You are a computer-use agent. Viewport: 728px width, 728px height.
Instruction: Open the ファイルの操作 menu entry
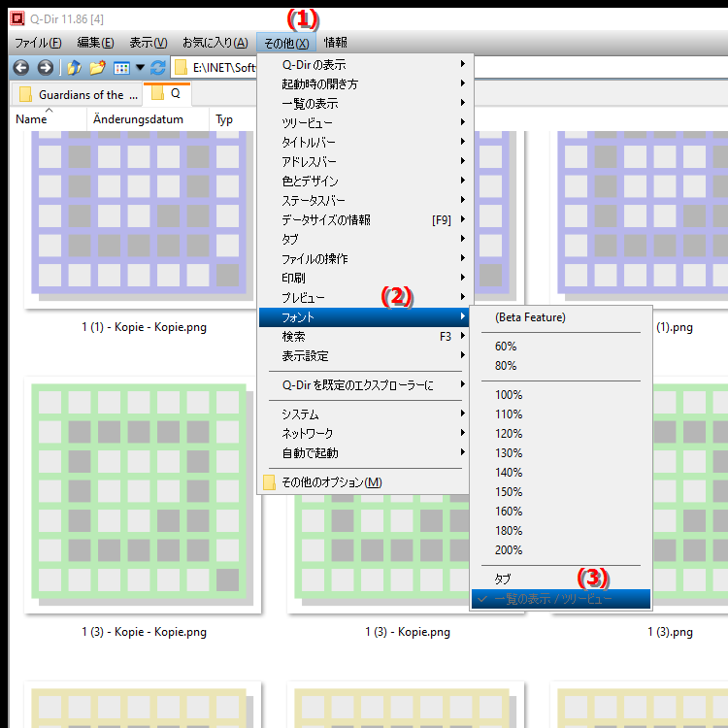[363, 259]
